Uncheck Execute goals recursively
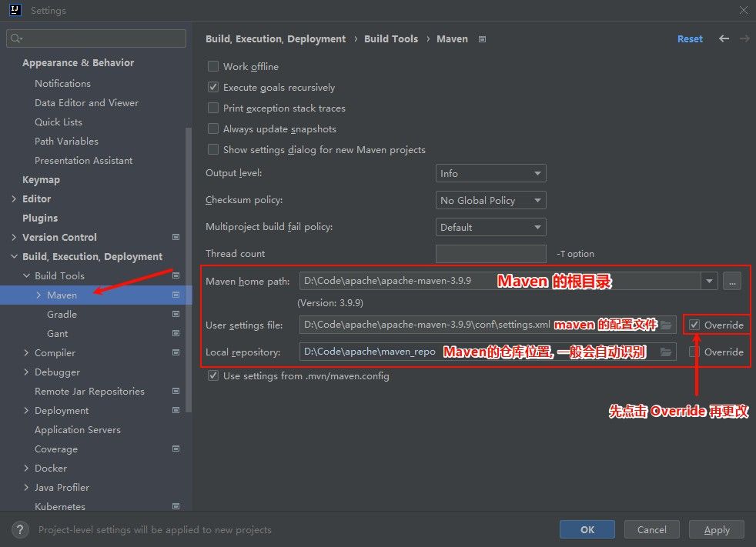The width and height of the screenshot is (756, 547). (x=212, y=87)
